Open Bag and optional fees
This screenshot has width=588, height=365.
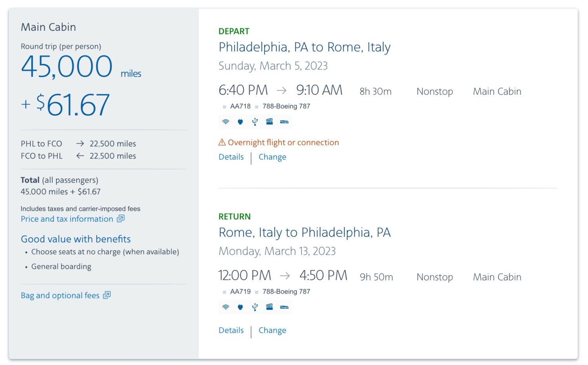click(x=60, y=295)
